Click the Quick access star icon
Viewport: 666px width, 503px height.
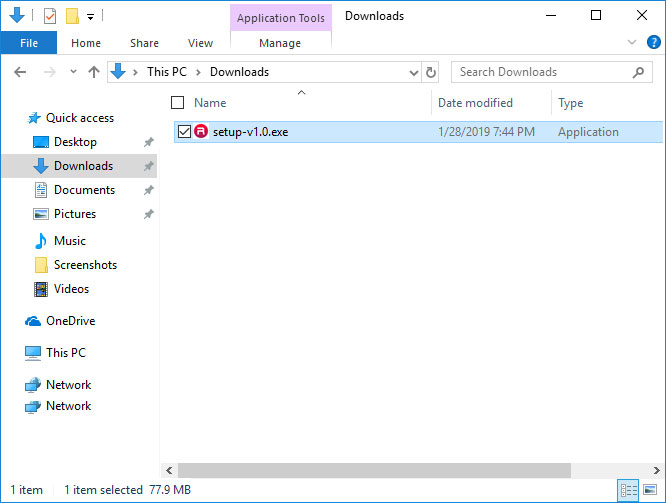pyautogui.click(x=34, y=118)
